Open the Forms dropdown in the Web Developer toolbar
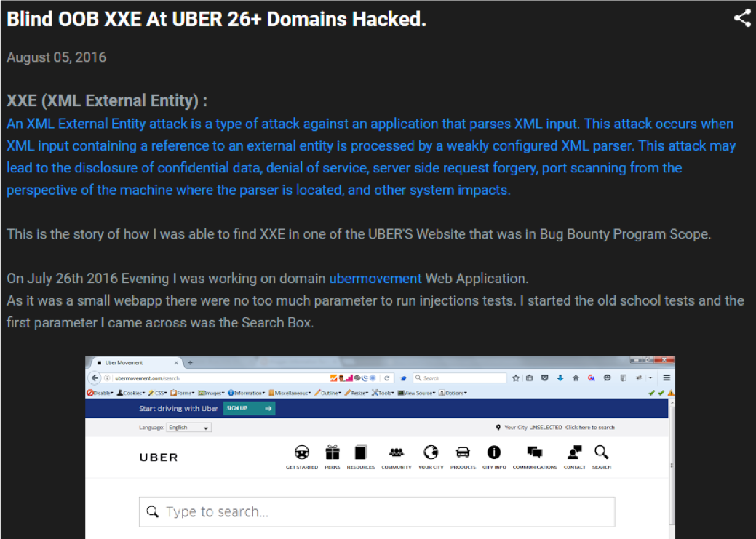Screen dimensions: 756x539 pyautogui.click(x=182, y=393)
